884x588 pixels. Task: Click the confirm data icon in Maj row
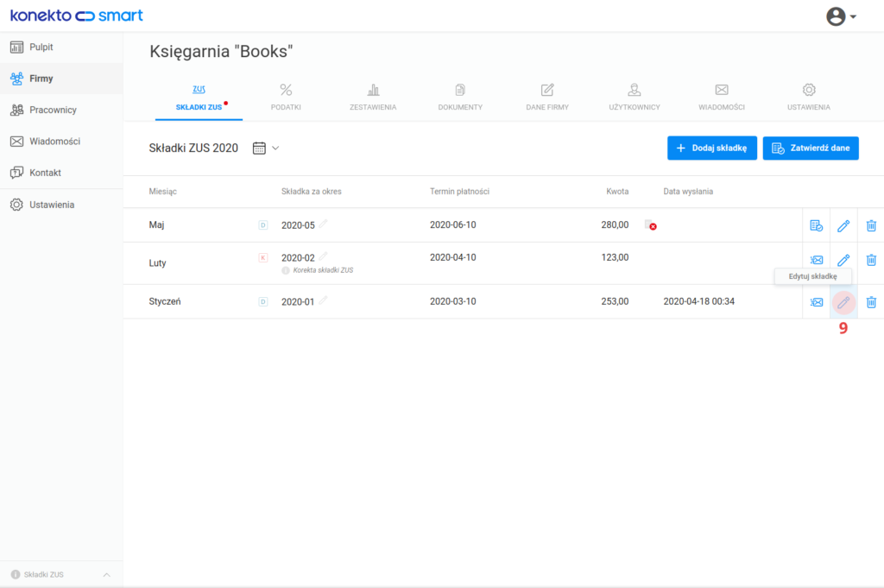tap(817, 225)
